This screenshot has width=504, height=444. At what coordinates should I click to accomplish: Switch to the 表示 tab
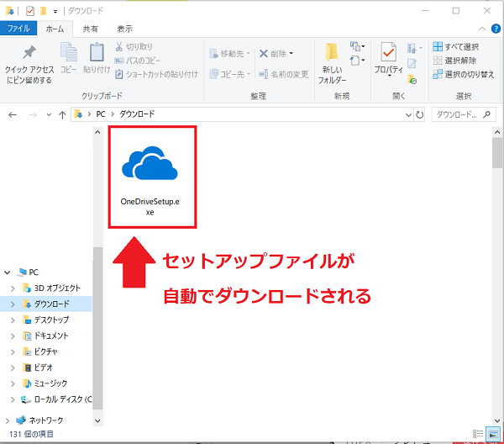coord(124,29)
